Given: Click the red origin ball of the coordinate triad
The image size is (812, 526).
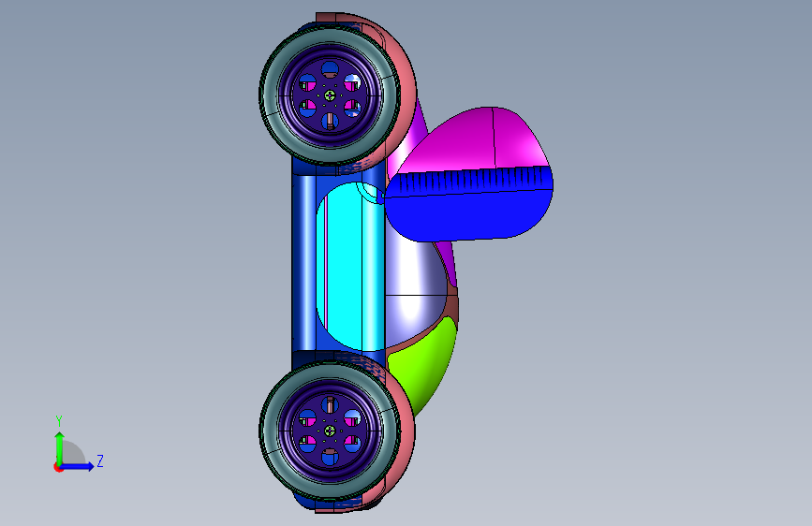Looking at the screenshot, I should (57, 467).
